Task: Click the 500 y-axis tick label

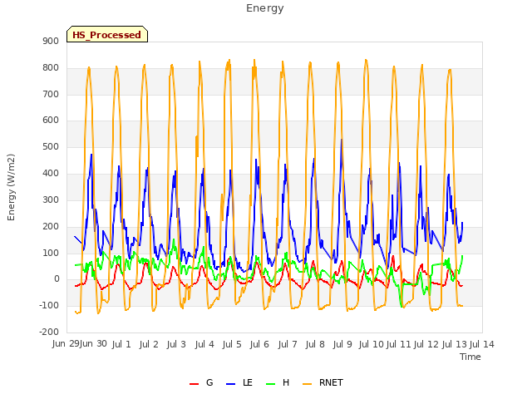Action: coord(51,147)
